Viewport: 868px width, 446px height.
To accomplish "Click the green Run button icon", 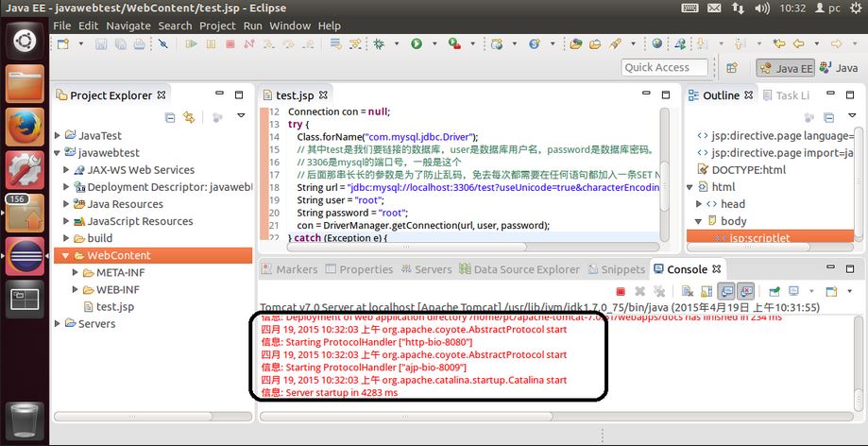I will [417, 43].
